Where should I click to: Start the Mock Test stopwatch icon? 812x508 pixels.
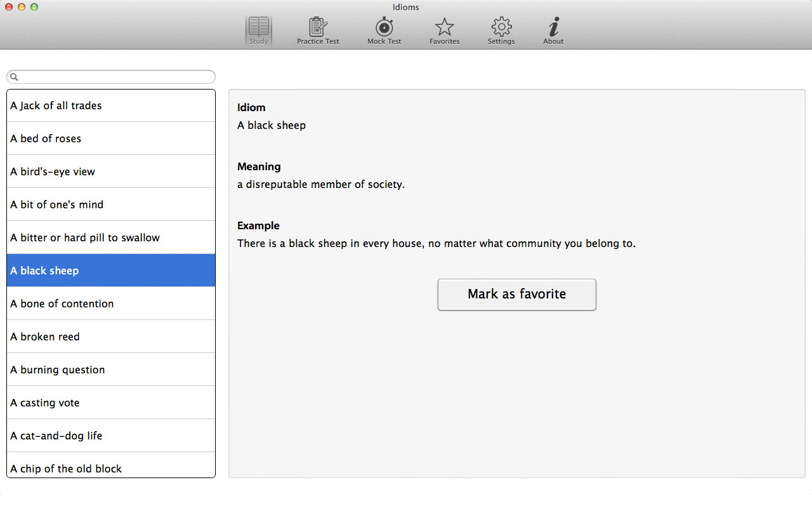(384, 27)
